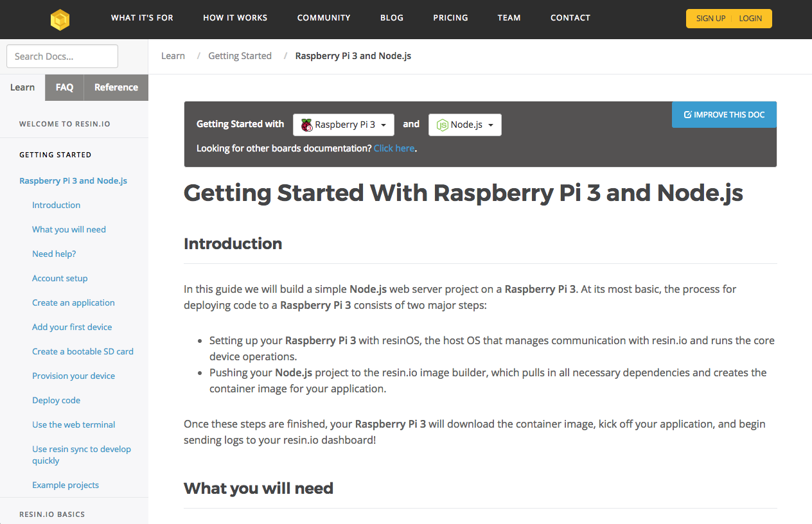Click the main Getting Started page heading
Viewport: 812px width, 524px height.
463,193
